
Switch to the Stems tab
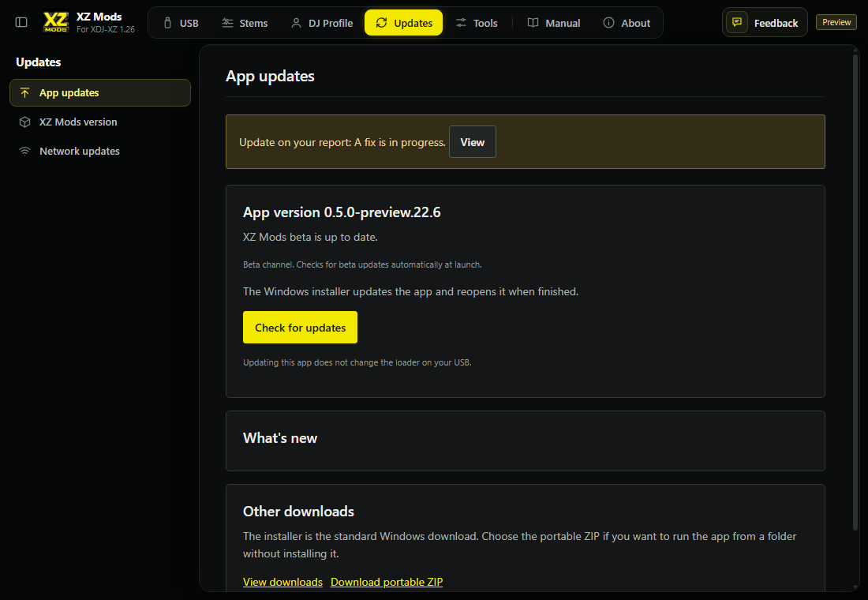pyautogui.click(x=245, y=23)
